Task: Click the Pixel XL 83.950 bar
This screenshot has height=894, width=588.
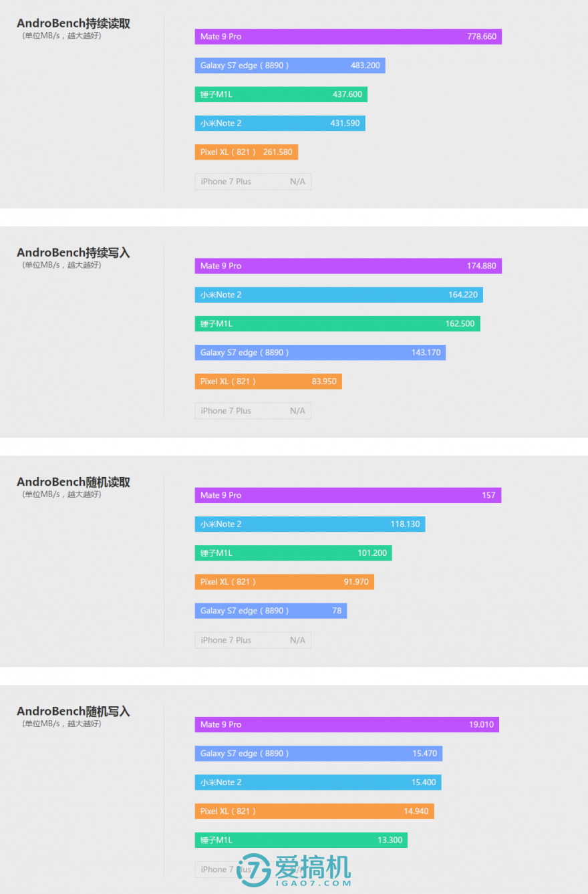Action: (x=269, y=382)
